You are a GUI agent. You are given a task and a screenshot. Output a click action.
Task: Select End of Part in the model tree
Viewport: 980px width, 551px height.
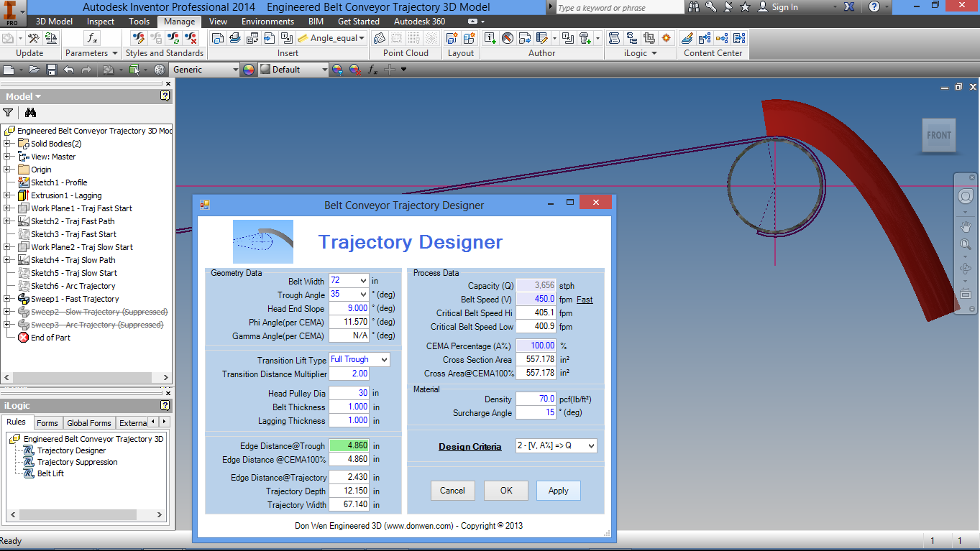pos(50,338)
